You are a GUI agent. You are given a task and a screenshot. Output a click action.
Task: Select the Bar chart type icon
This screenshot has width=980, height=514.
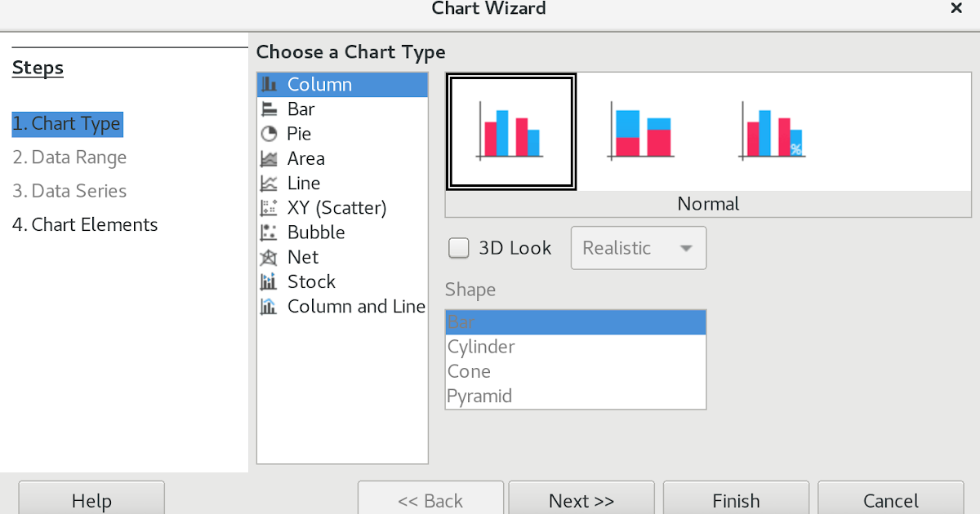(x=301, y=109)
